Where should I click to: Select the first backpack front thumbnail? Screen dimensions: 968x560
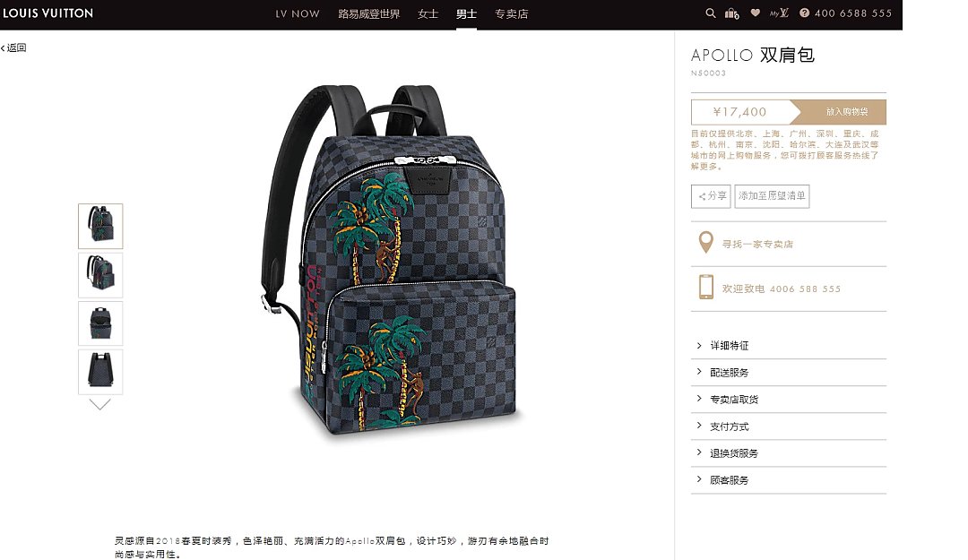pyautogui.click(x=100, y=226)
